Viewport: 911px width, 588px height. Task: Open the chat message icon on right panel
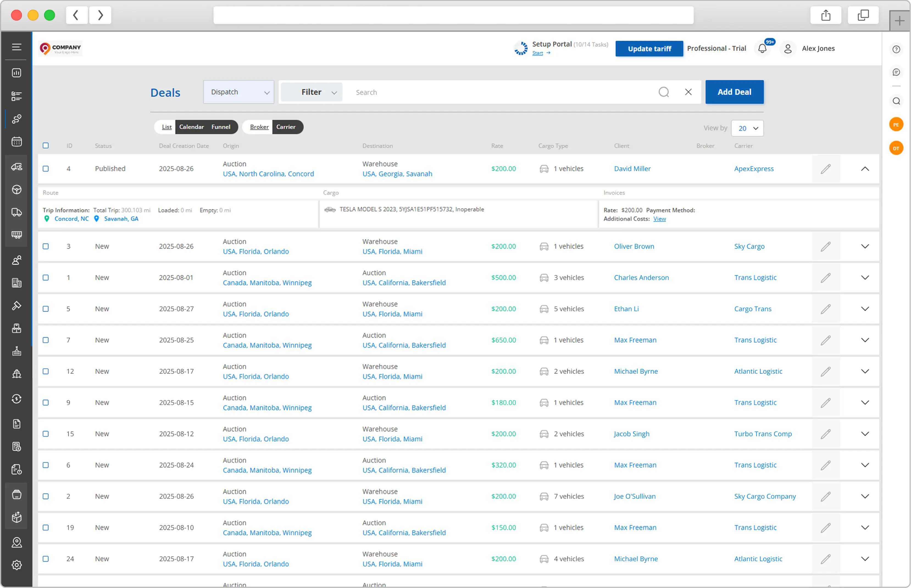[896, 72]
